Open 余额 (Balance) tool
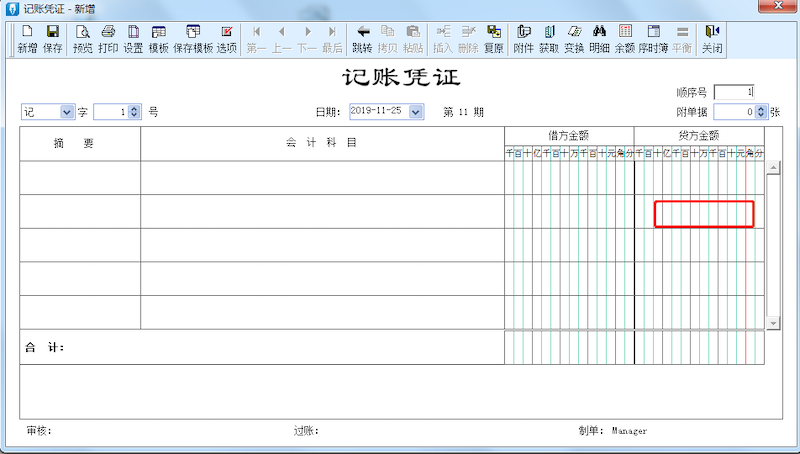This screenshot has height=454, width=800. coord(624,39)
